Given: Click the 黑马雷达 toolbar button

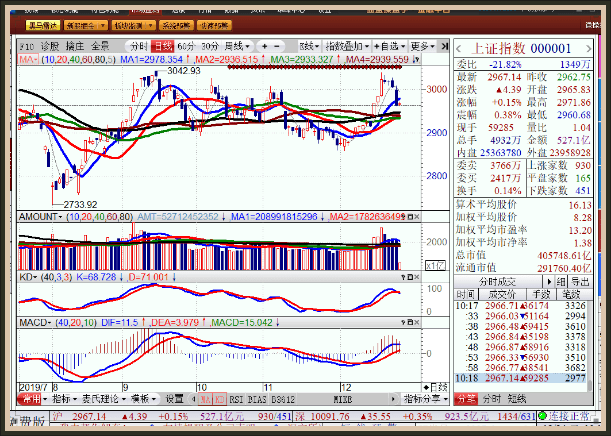Looking at the screenshot, I should [x=43, y=26].
